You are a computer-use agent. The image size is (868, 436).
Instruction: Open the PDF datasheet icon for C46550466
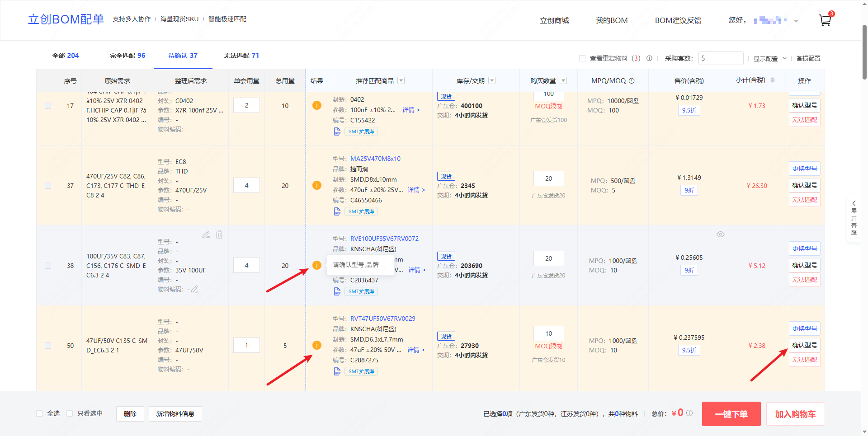point(337,211)
